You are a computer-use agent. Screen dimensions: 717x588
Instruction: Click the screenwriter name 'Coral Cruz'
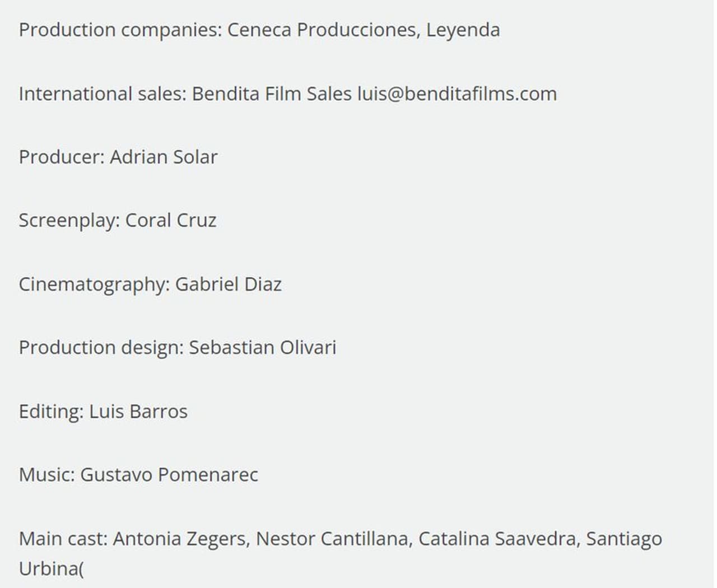171,221
